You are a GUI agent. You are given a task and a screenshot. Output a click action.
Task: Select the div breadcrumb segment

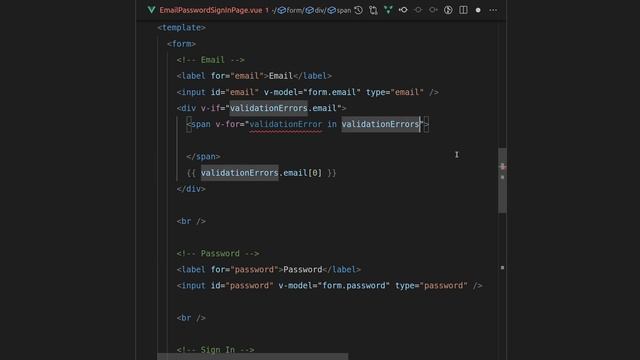316,10
